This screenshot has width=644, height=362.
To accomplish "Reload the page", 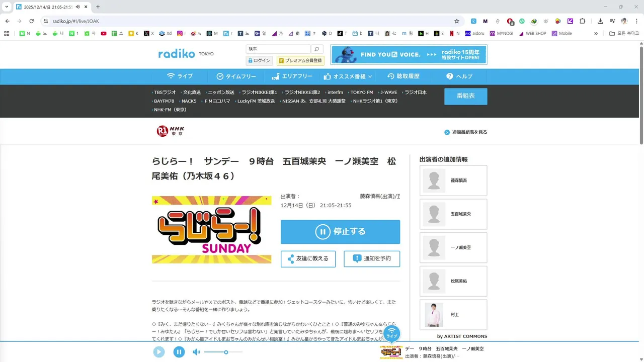I will 32,21.
